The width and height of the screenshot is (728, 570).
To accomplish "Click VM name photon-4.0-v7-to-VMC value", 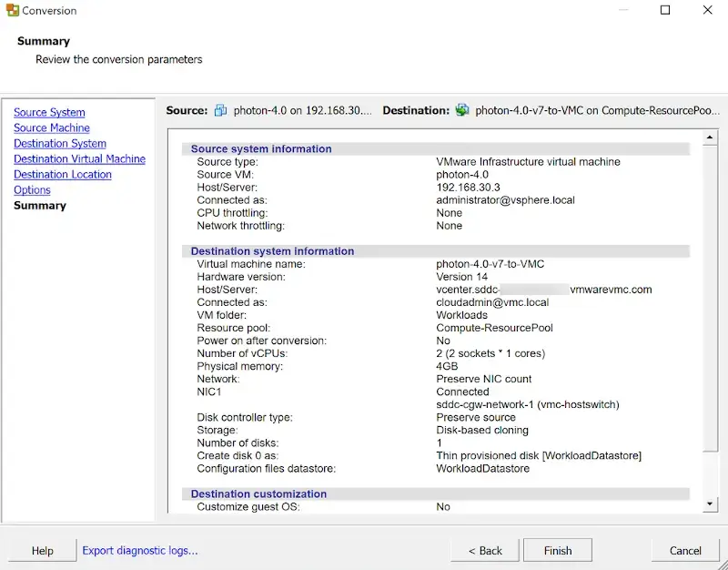I will tap(490, 264).
